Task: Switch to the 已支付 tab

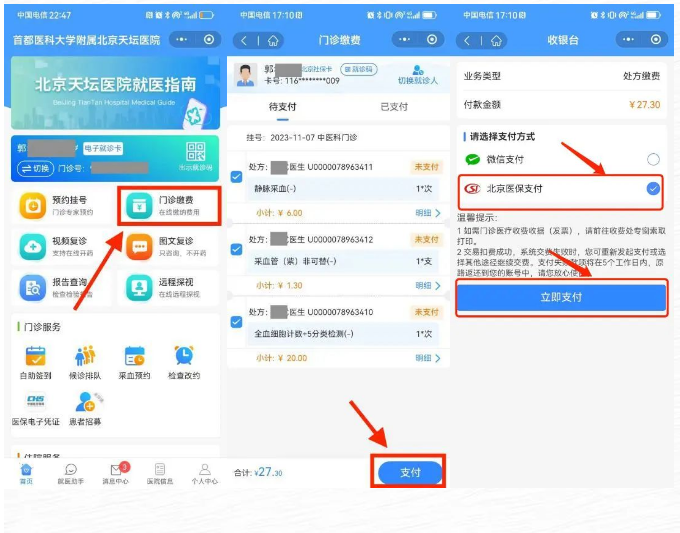Action: (x=394, y=106)
